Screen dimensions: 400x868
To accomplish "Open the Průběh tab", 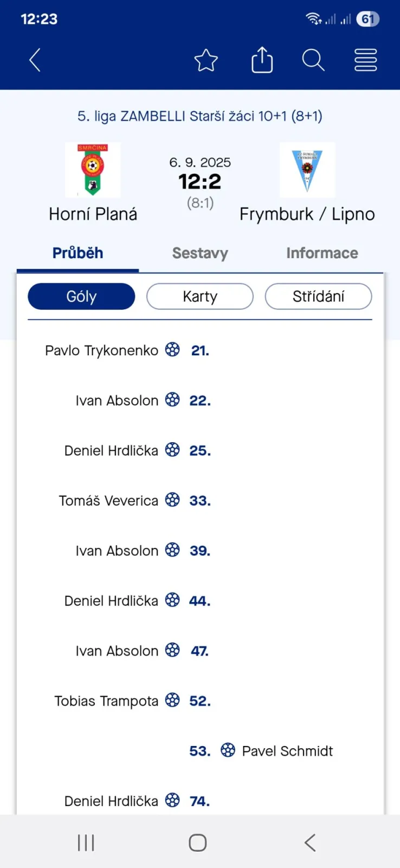I will [78, 253].
